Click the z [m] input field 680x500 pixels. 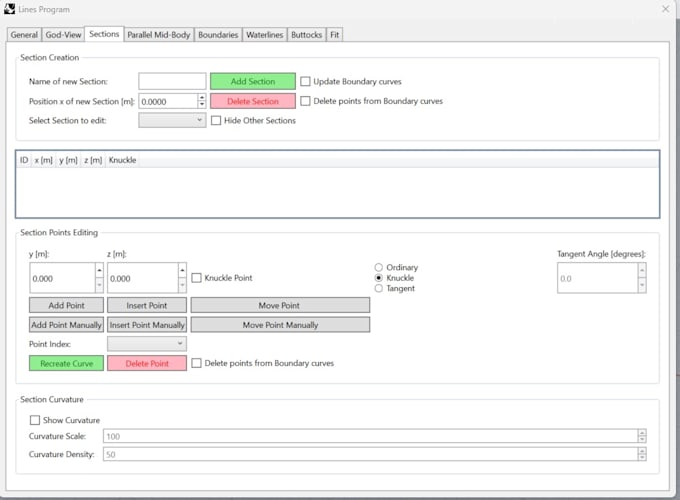pyautogui.click(x=143, y=278)
